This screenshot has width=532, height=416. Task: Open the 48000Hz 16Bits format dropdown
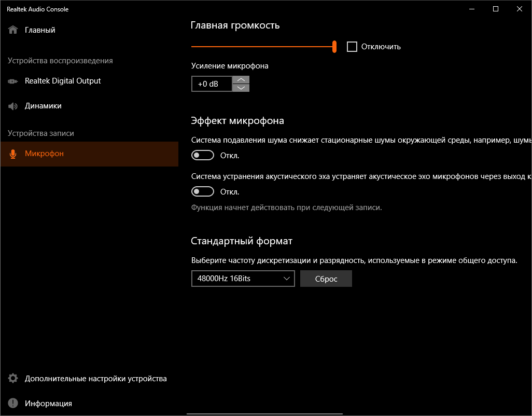click(243, 279)
